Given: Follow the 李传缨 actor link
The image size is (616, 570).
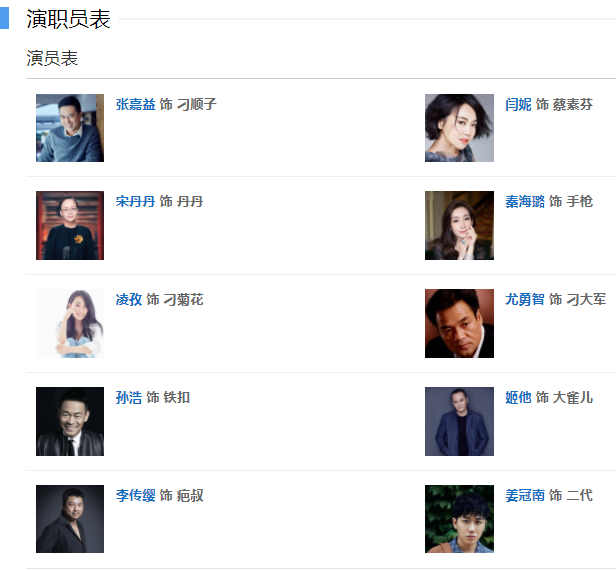Looking at the screenshot, I should pos(136,496).
